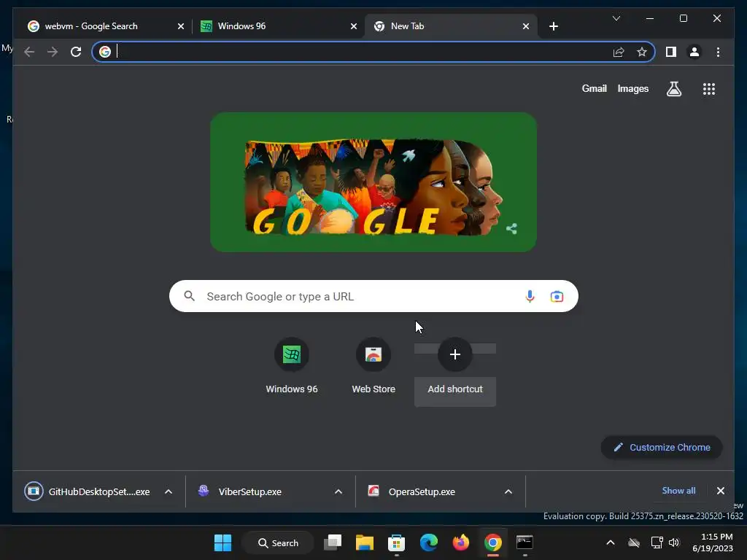The height and width of the screenshot is (560, 747).
Task: Open the Gmail link
Action: pos(594,88)
